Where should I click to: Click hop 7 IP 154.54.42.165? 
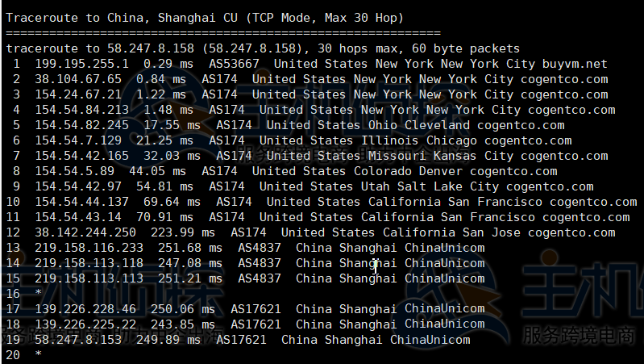[x=81, y=156]
